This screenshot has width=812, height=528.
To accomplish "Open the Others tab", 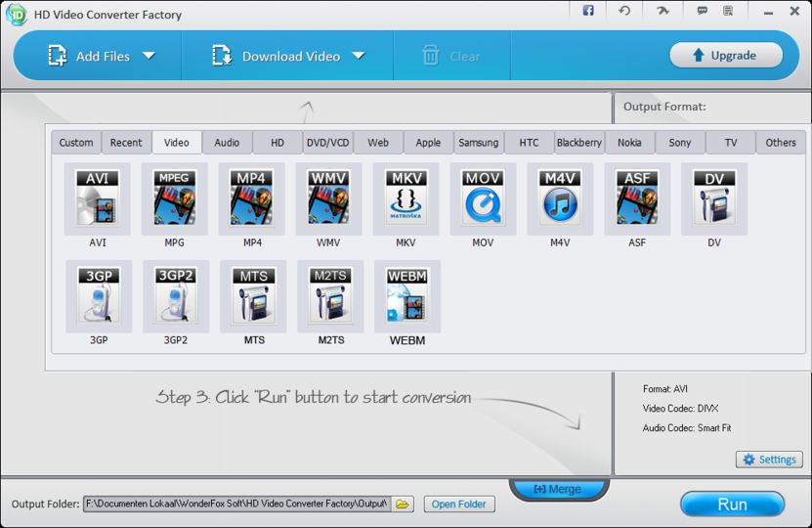I will [x=781, y=143].
